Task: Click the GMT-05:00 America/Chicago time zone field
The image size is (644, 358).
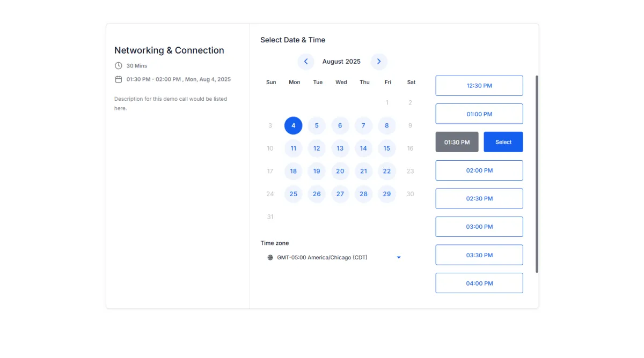Action: (x=334, y=258)
